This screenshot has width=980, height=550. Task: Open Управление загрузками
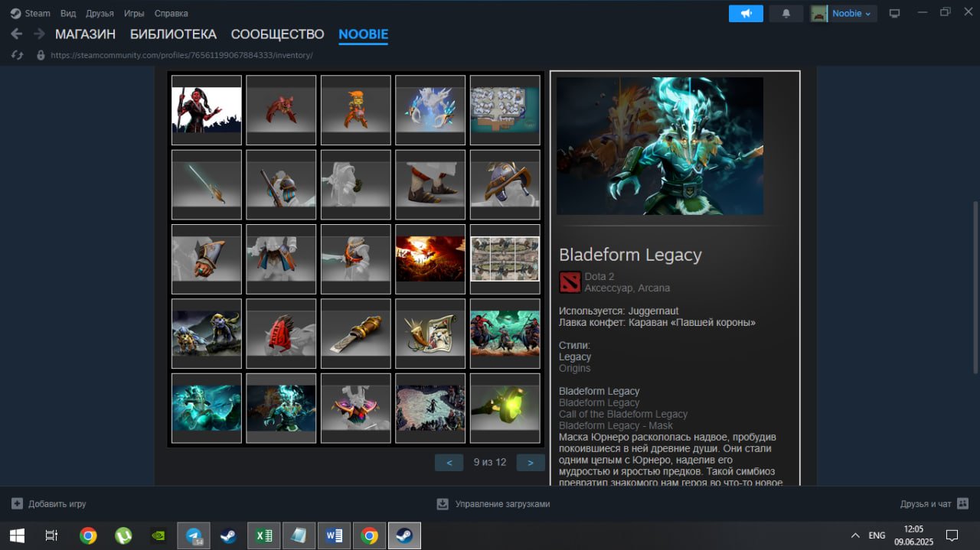(493, 504)
